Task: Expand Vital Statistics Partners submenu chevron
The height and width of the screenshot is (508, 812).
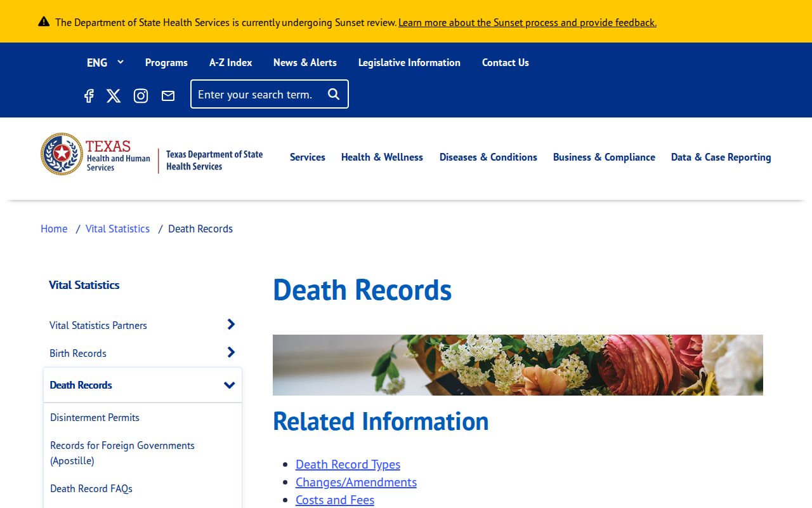Action: point(231,324)
